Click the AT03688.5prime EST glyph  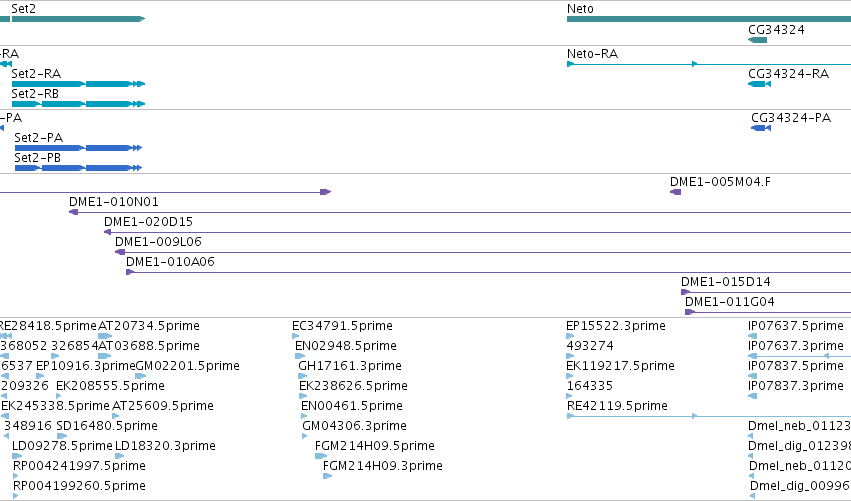105,356
